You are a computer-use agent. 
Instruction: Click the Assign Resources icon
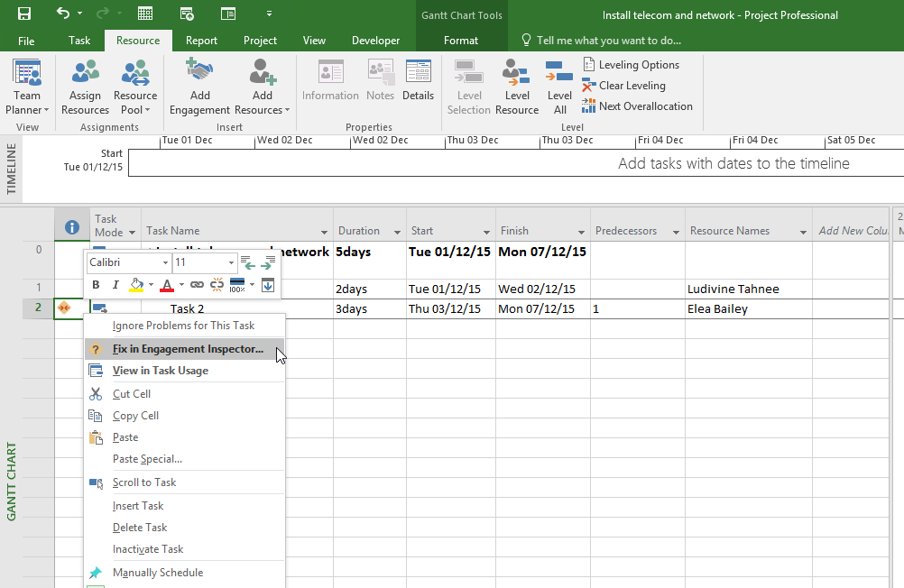tap(86, 87)
